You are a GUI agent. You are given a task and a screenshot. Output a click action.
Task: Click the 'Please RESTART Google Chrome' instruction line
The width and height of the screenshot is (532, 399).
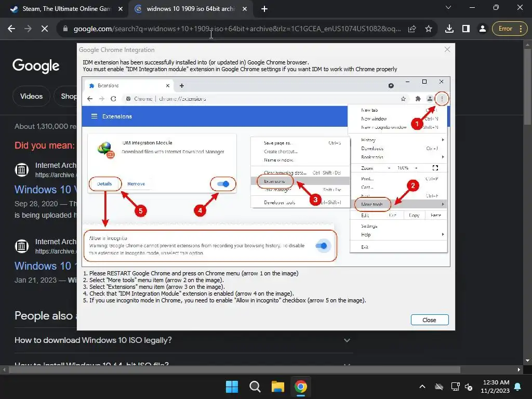[x=191, y=273]
